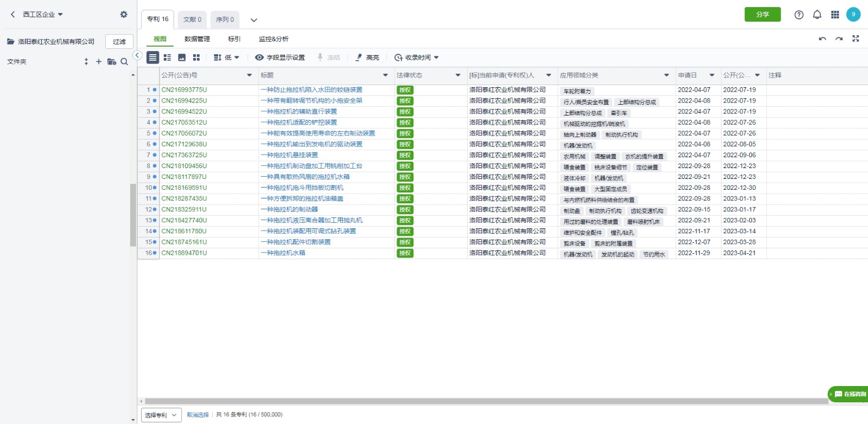The width and height of the screenshot is (868, 424).
Task: Go back using the arrow beside 西工区企业
Action: pyautogui.click(x=13, y=15)
